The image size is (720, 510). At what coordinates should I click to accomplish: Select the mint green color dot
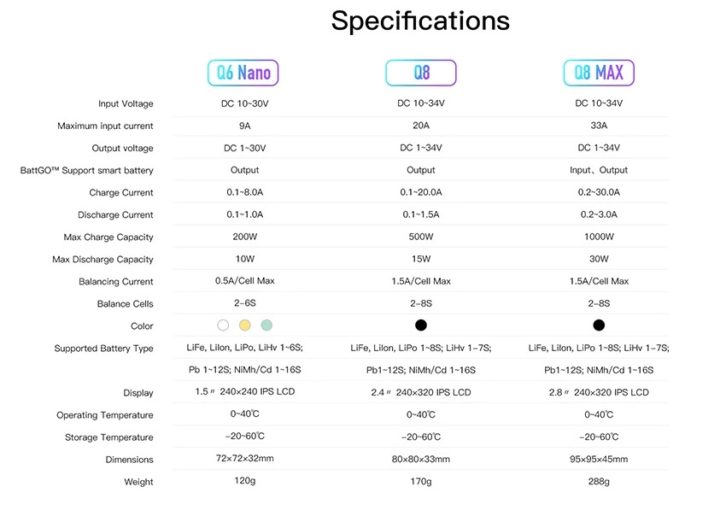coord(266,325)
